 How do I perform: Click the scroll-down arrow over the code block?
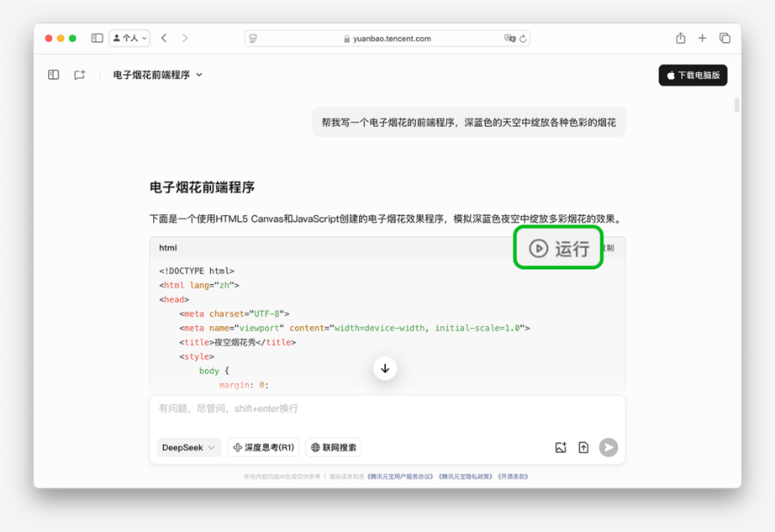point(385,368)
